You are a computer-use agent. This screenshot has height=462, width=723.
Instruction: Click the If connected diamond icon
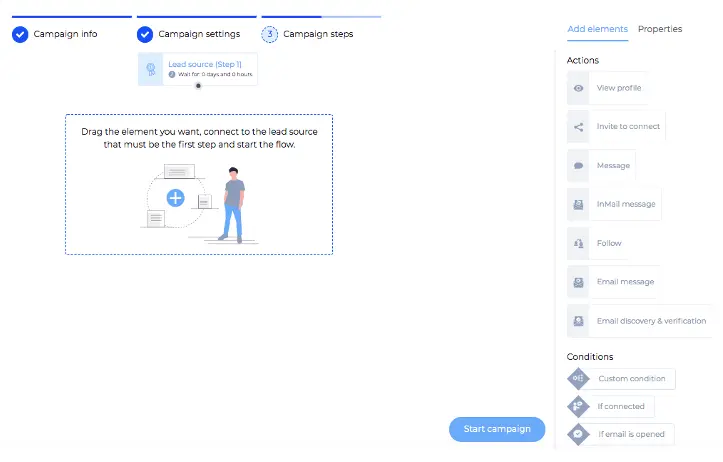pyautogui.click(x=578, y=406)
